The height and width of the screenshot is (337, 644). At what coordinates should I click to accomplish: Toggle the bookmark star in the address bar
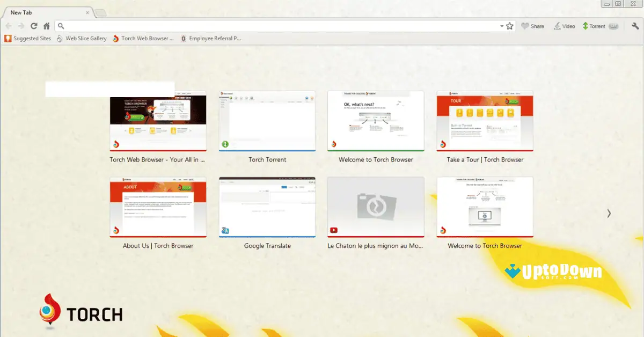pyautogui.click(x=508, y=25)
